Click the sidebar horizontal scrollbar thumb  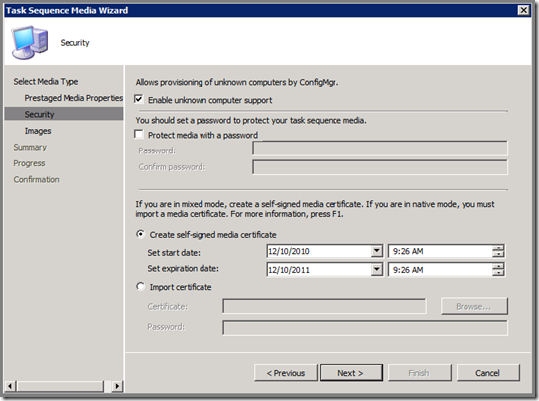(59, 386)
